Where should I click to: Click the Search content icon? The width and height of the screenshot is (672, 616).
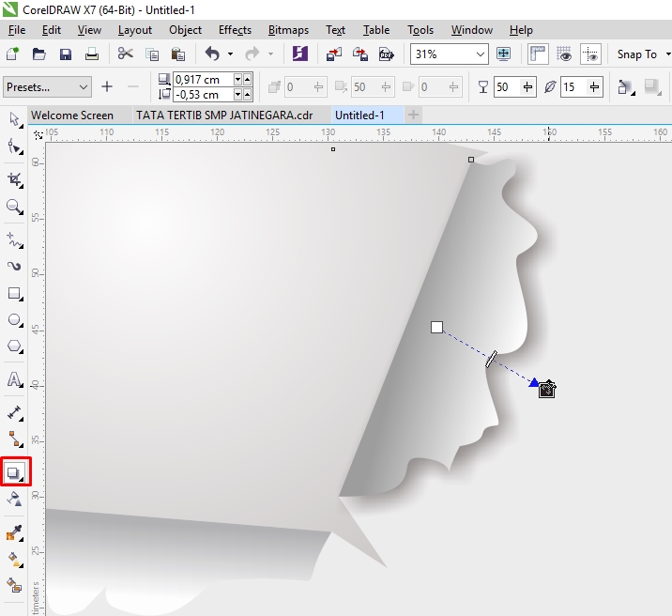pos(300,54)
